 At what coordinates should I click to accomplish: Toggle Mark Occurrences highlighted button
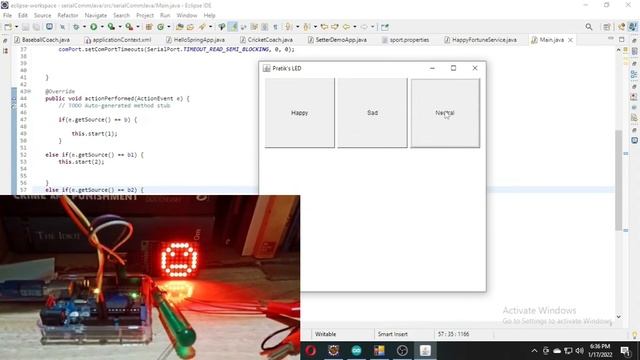click(x=233, y=27)
